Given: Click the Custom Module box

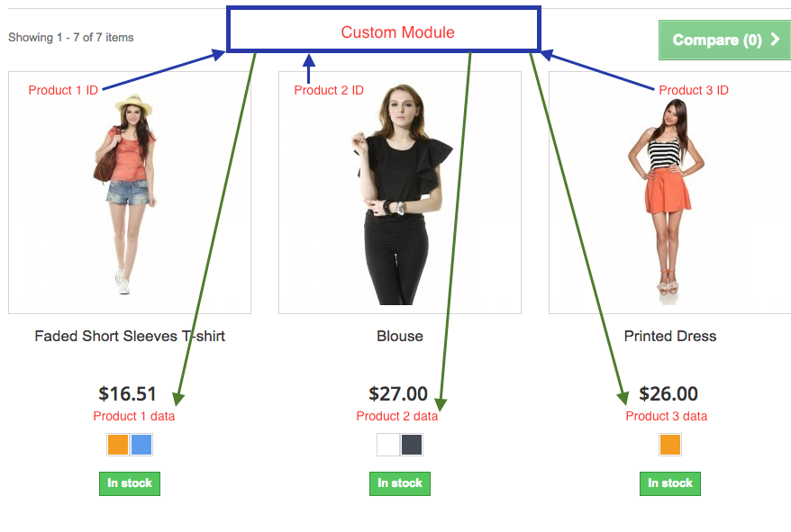Looking at the screenshot, I should point(384,29).
